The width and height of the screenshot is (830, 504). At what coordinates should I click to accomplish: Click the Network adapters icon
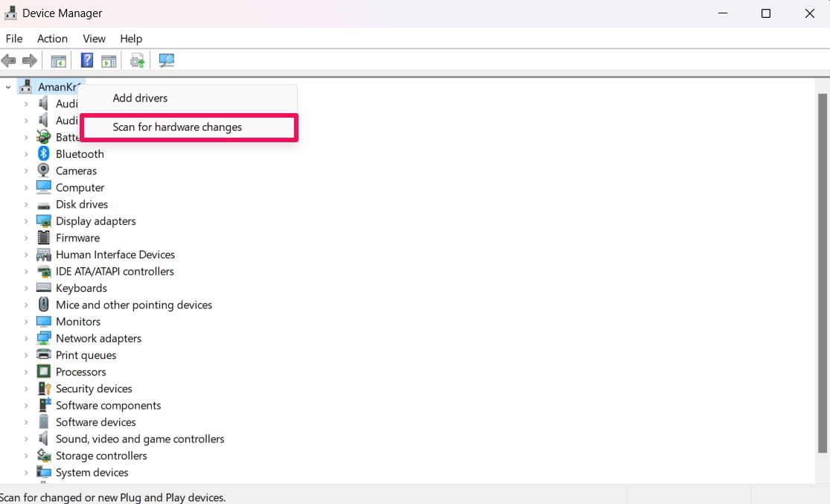click(x=43, y=338)
